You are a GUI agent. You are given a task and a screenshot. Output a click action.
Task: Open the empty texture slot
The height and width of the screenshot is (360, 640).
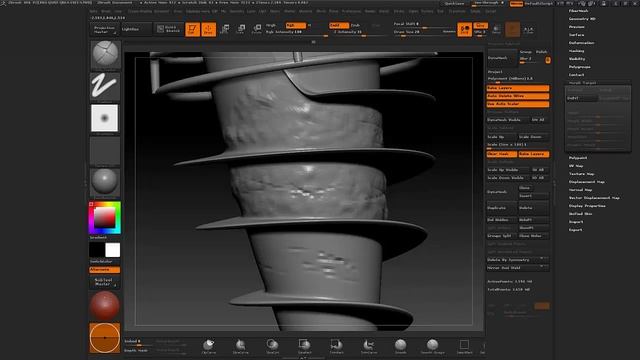pos(105,151)
